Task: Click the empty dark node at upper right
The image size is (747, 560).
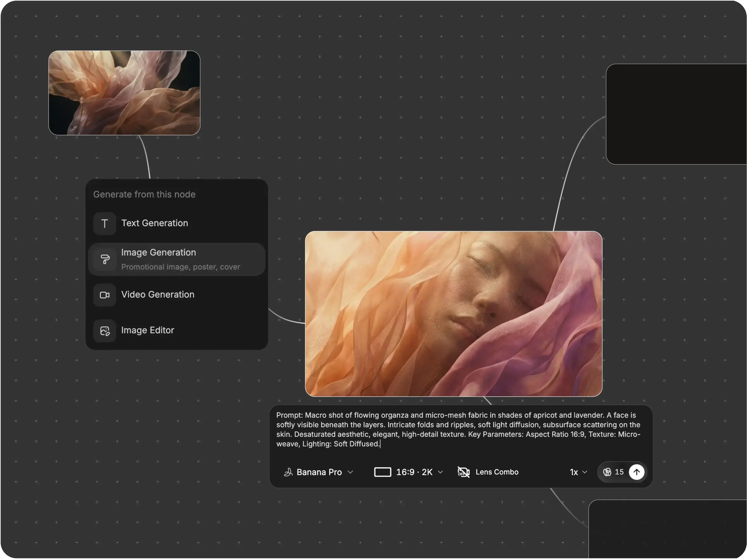Action: coord(676,114)
